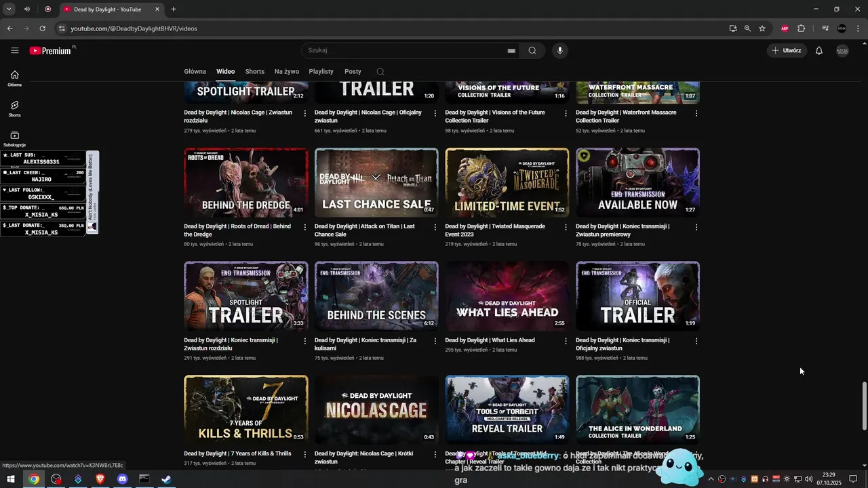868x488 pixels.
Task: Reload the page in Chrome
Action: 42,28
